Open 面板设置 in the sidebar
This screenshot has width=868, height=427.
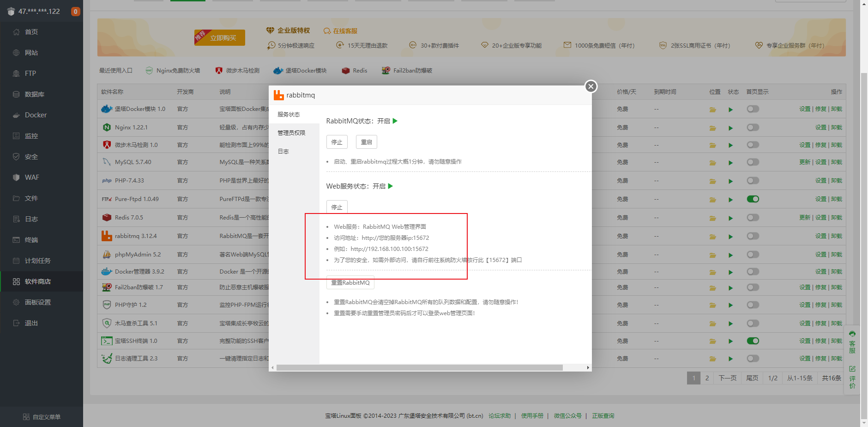38,302
